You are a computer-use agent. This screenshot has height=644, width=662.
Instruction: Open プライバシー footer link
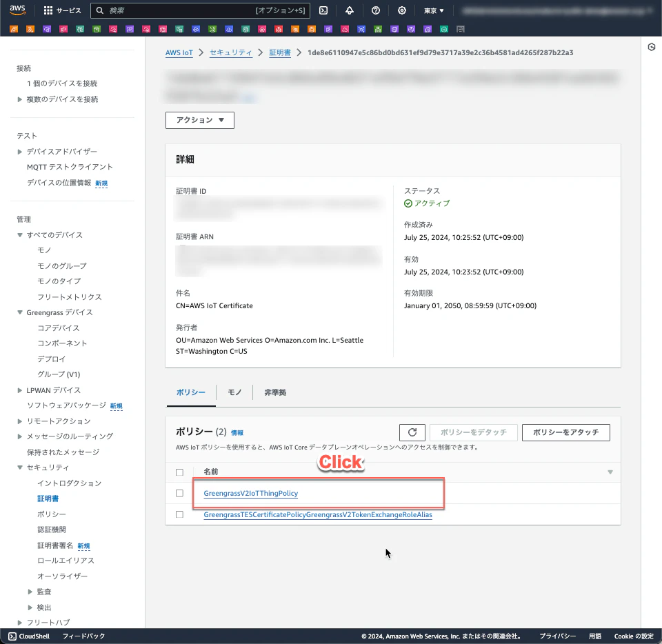tap(557, 636)
